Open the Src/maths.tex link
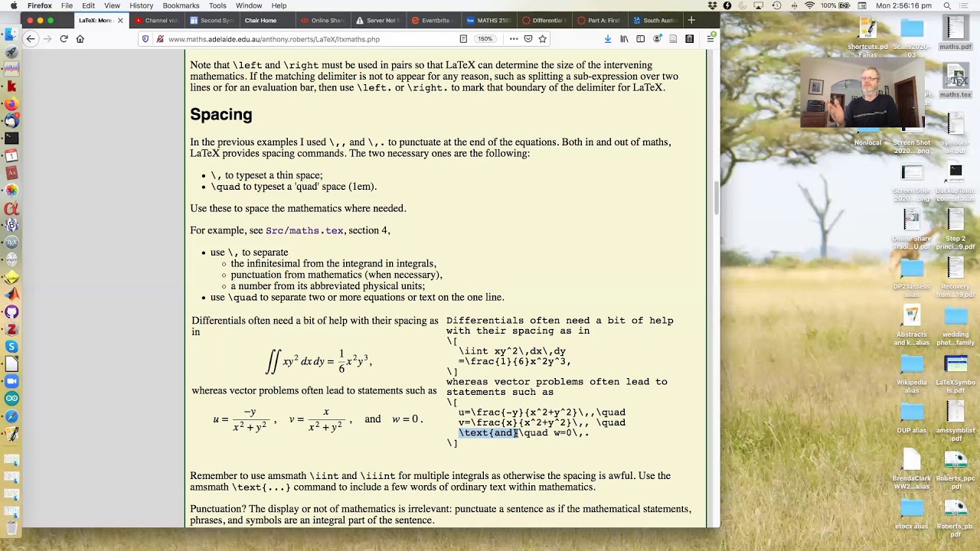 305,230
